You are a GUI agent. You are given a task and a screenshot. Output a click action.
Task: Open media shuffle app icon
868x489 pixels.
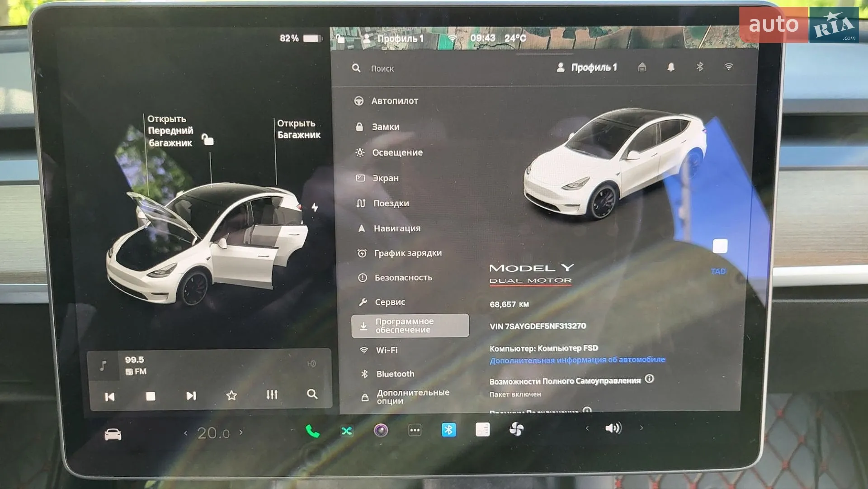(347, 431)
